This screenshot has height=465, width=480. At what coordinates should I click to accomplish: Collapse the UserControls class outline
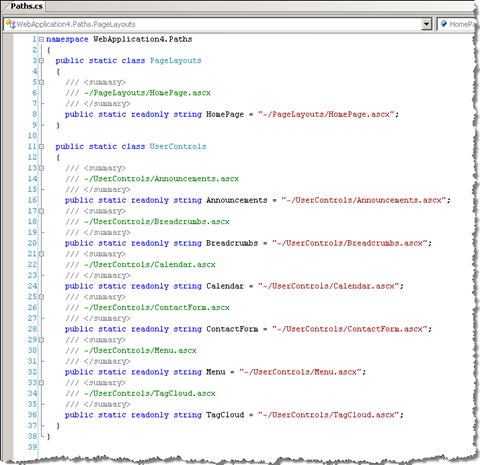(x=41, y=146)
